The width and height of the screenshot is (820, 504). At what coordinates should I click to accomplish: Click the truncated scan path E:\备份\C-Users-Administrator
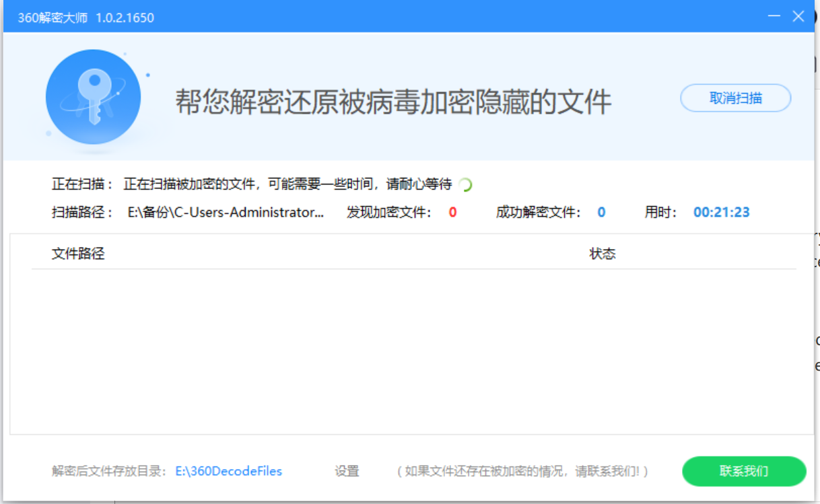tap(226, 213)
